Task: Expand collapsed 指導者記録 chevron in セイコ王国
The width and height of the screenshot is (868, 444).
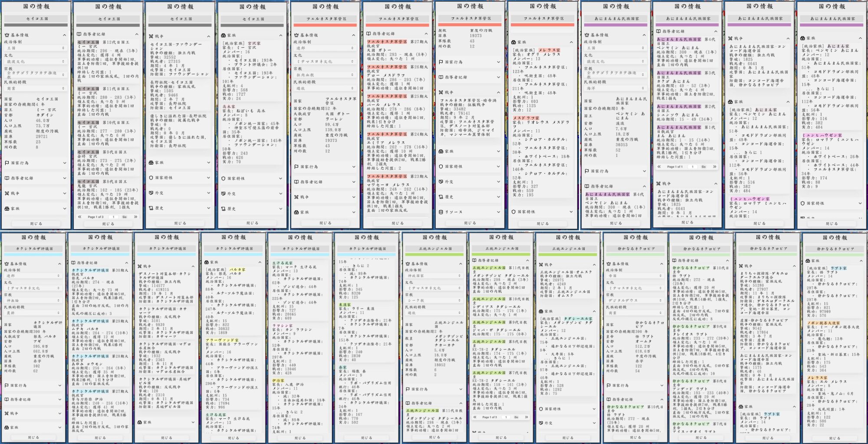Action: coord(64,178)
